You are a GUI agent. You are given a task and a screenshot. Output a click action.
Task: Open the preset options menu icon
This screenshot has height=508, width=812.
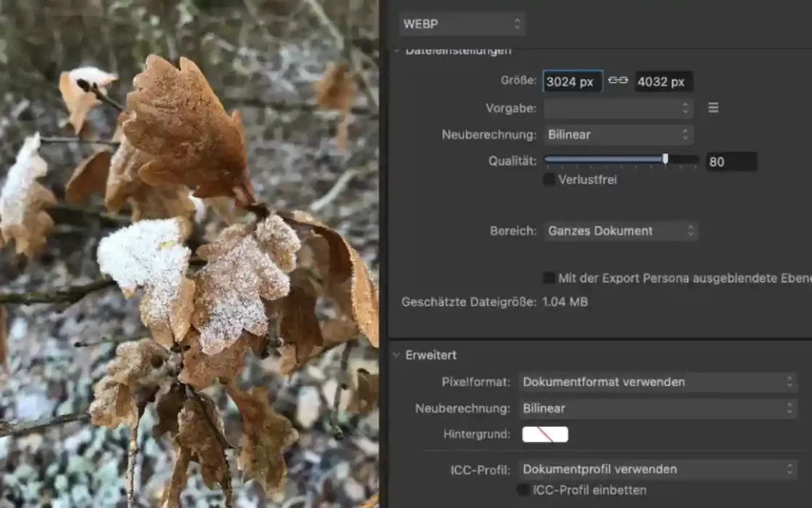click(713, 108)
